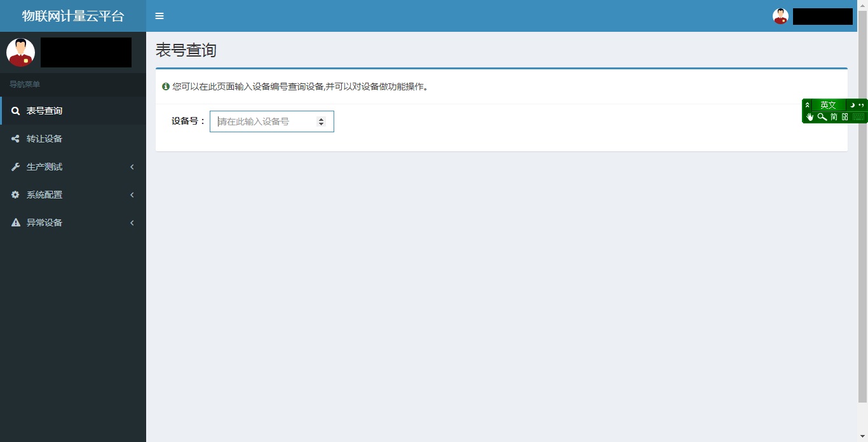
Task: Toggle the IME 简 simplified Chinese button
Action: (834, 117)
